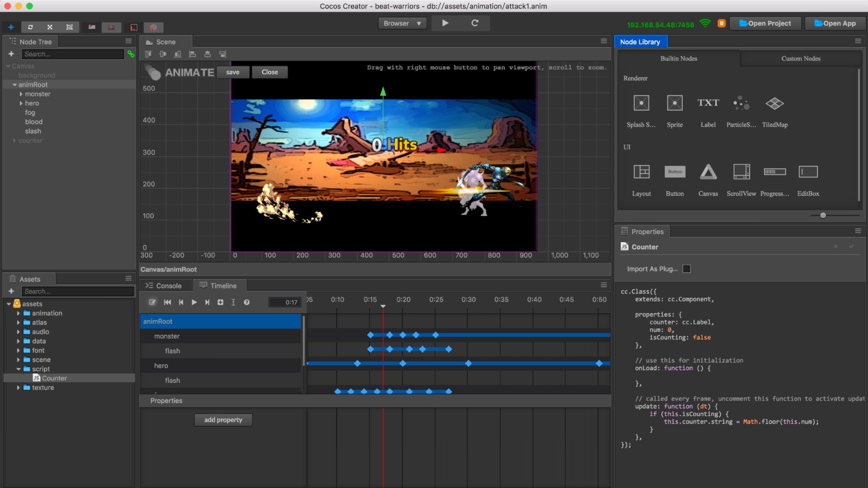Click timeline marker at 0:17 position
The height and width of the screenshot is (488, 868).
(383, 306)
